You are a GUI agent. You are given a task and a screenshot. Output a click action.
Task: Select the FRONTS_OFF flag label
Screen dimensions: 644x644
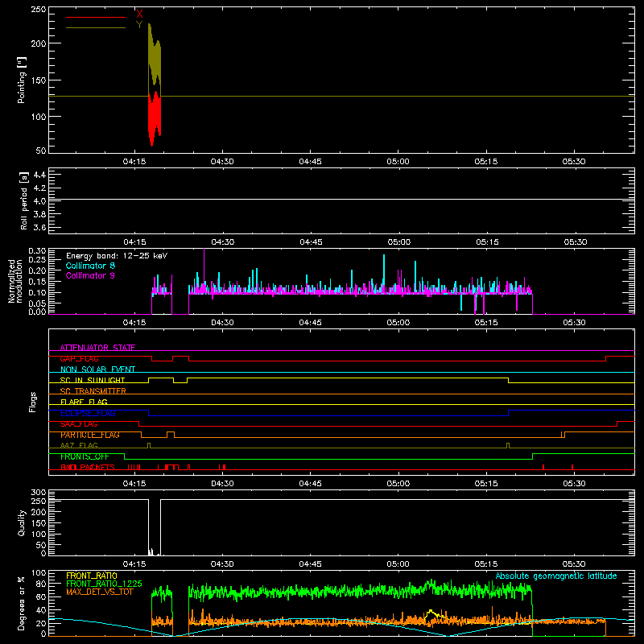pos(85,456)
